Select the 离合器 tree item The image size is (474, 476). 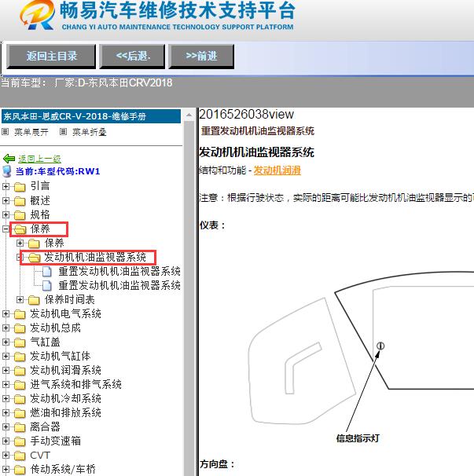[45, 427]
